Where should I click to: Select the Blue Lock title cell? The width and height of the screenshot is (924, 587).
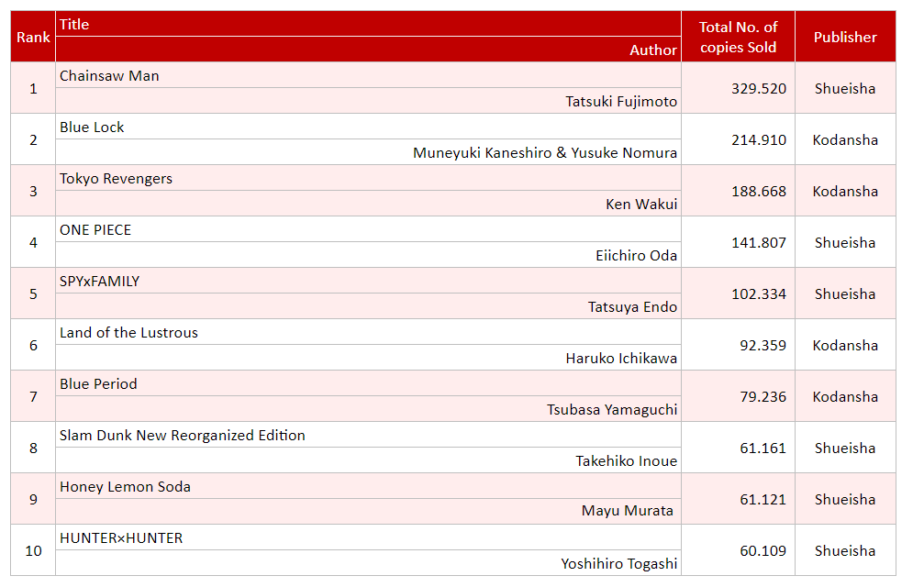point(368,127)
